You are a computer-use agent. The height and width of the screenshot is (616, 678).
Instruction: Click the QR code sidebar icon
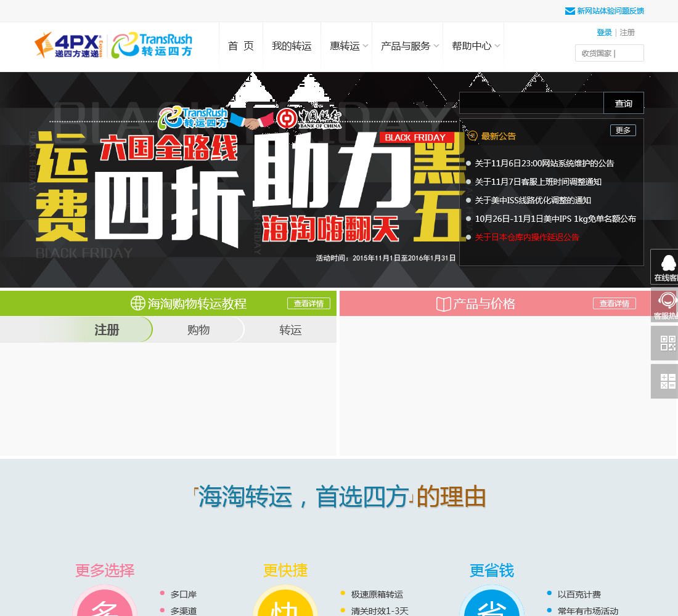point(664,343)
